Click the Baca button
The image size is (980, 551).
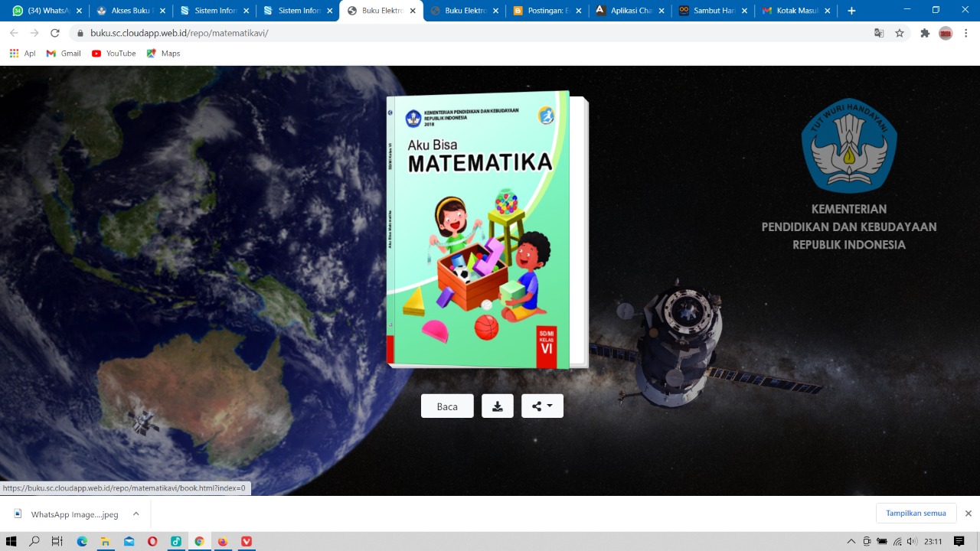447,406
